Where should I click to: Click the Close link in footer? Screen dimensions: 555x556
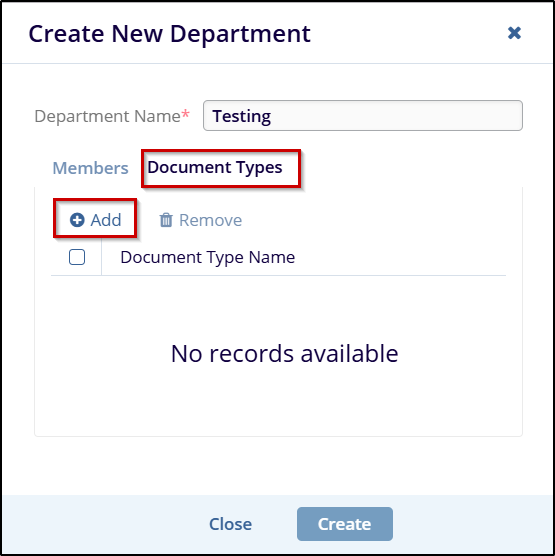231,524
